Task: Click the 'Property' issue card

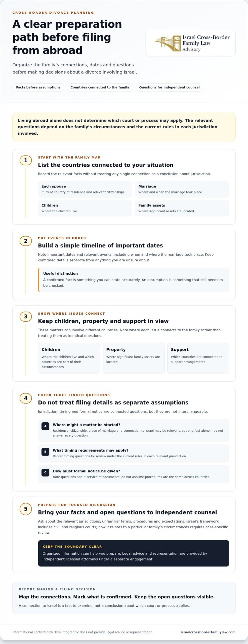Action: coord(134,358)
